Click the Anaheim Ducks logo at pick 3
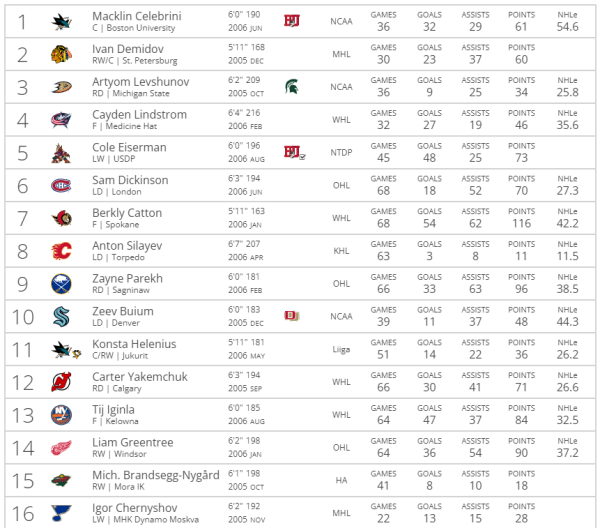The height and width of the screenshot is (528, 600). pos(62,87)
